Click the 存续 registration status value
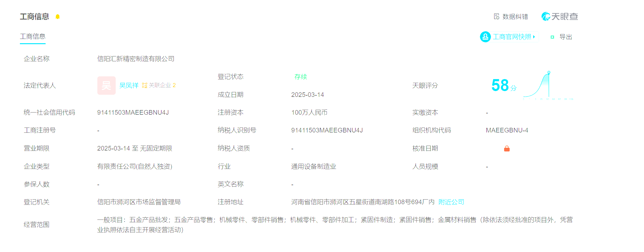 click(x=301, y=77)
